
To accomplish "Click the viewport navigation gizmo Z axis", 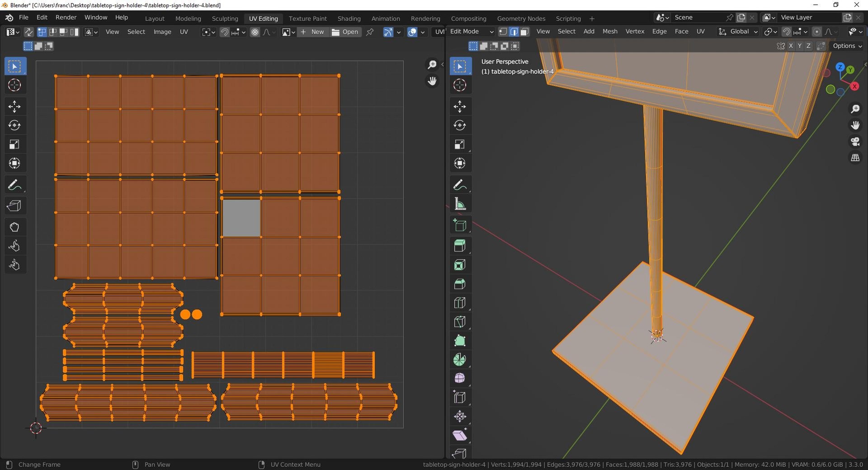I will (840, 67).
